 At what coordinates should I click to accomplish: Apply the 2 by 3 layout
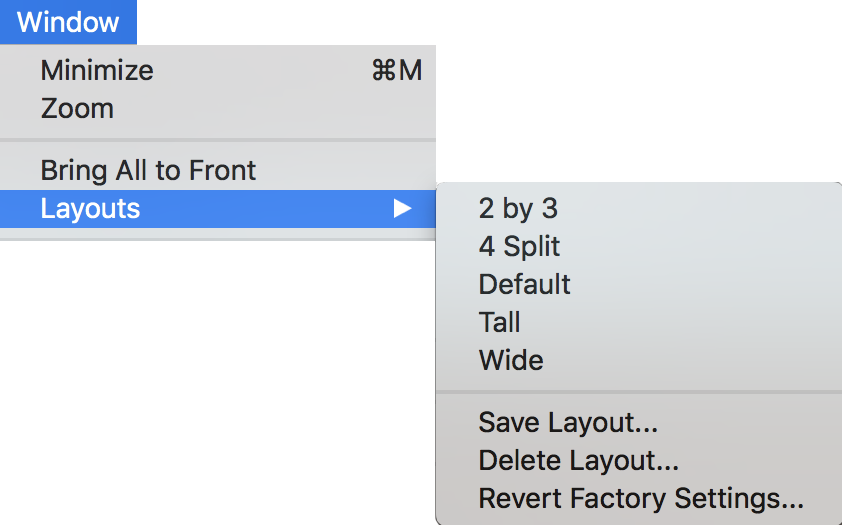[x=517, y=208]
